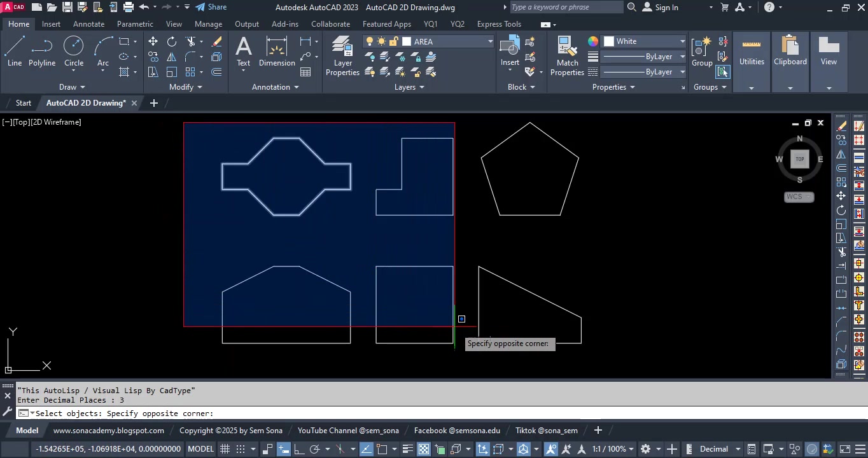Toggle Polar tracking in status bar
The height and width of the screenshot is (458, 868).
(x=314, y=449)
